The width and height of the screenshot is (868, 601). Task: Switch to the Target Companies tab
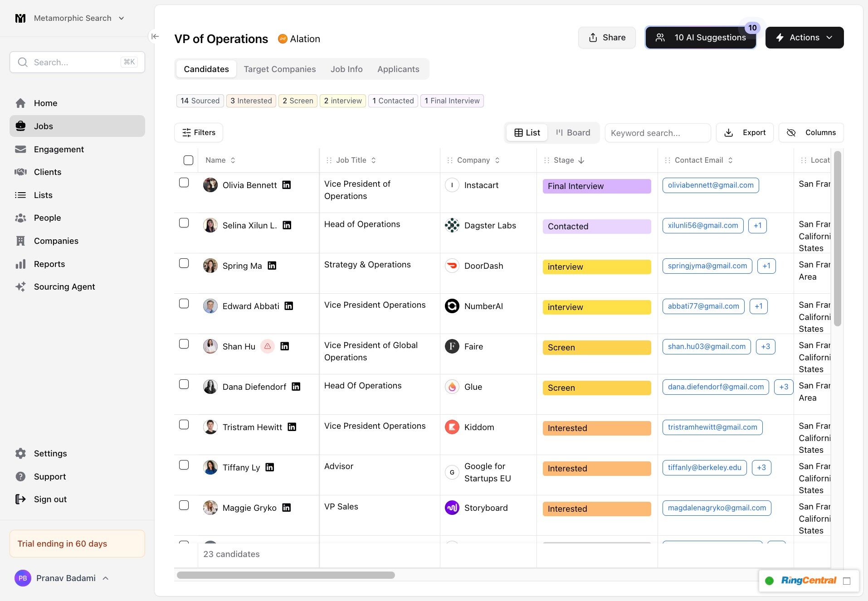[279, 69]
